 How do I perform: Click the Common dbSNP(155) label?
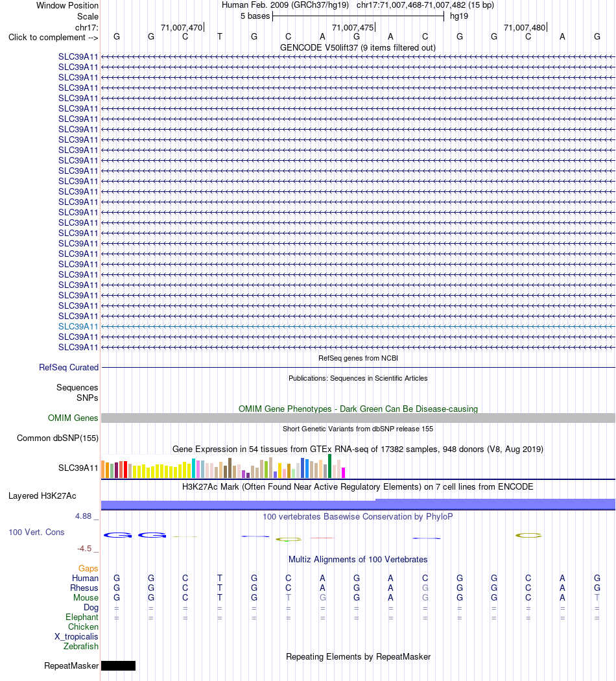tap(58, 438)
